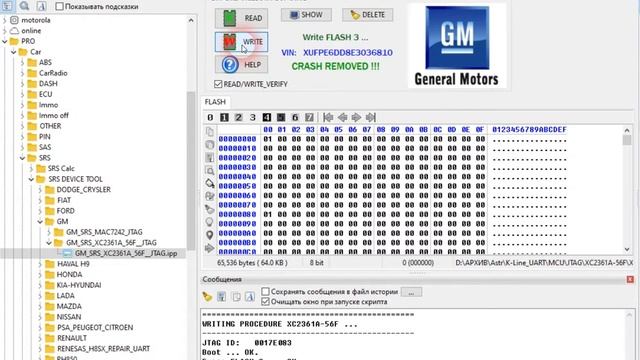This screenshot has width=640, height=360.
Task: Jump to first bookmark with the leftmost arrow
Action: 328,118
